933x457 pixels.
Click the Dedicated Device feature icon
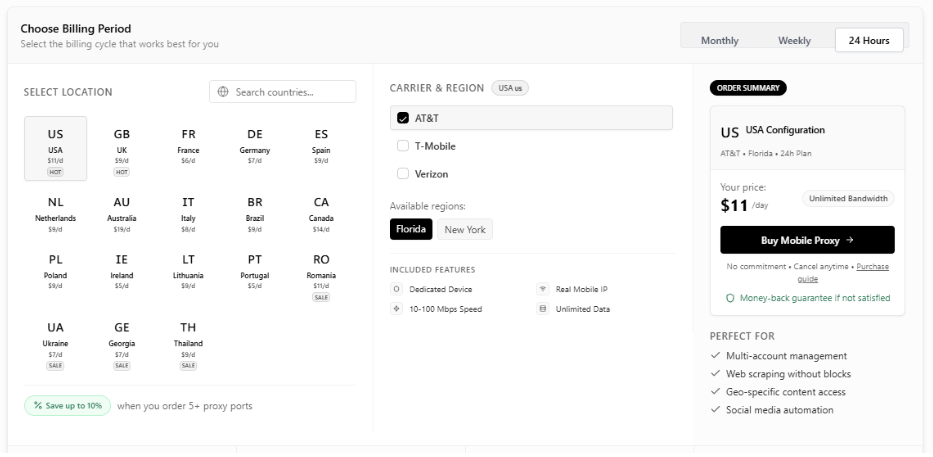[x=396, y=289]
